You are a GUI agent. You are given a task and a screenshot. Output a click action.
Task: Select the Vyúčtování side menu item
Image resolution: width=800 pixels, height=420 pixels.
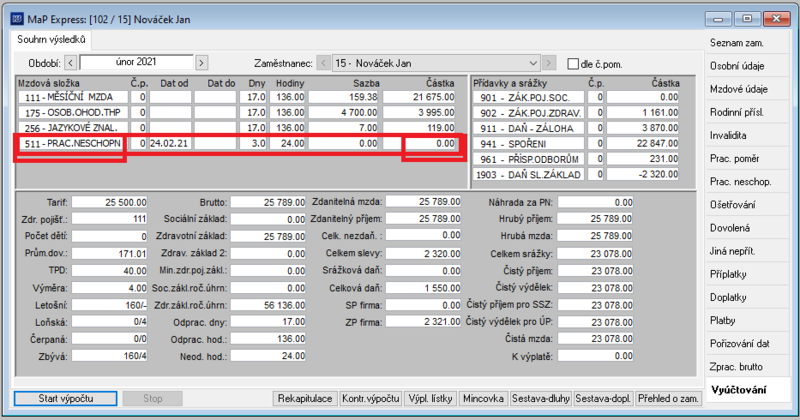click(x=747, y=390)
